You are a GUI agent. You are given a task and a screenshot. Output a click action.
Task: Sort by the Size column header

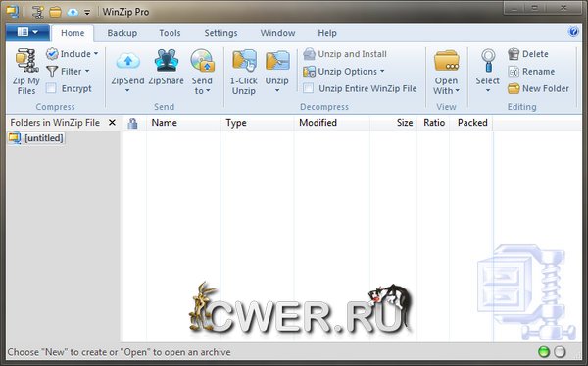click(393, 123)
